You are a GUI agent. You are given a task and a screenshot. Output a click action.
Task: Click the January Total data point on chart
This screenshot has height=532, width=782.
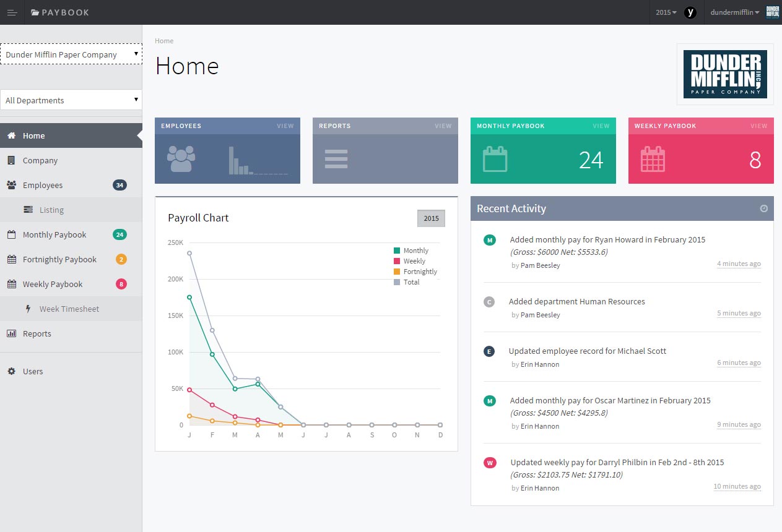point(189,253)
